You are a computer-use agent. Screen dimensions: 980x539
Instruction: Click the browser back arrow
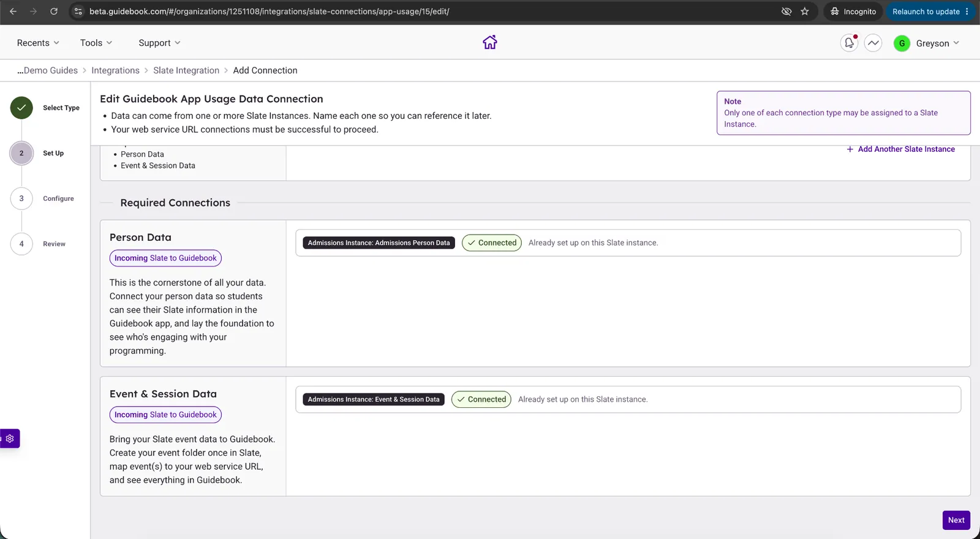[x=13, y=11]
